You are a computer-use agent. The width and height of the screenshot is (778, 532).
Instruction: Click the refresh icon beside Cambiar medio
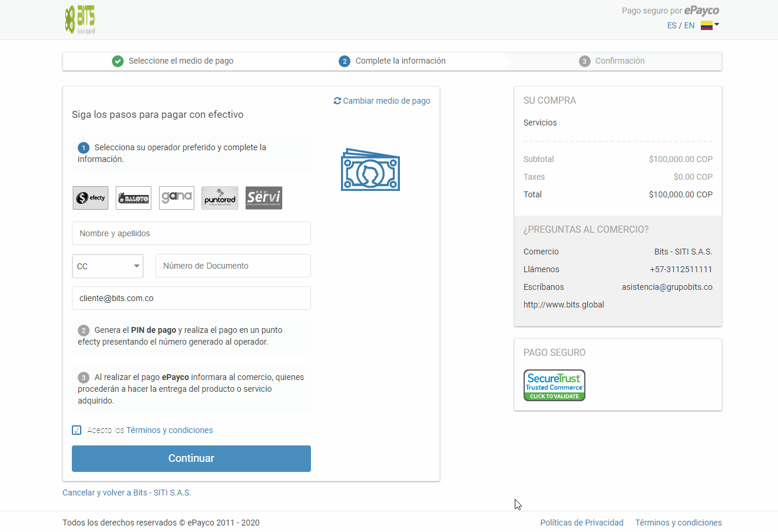point(337,101)
